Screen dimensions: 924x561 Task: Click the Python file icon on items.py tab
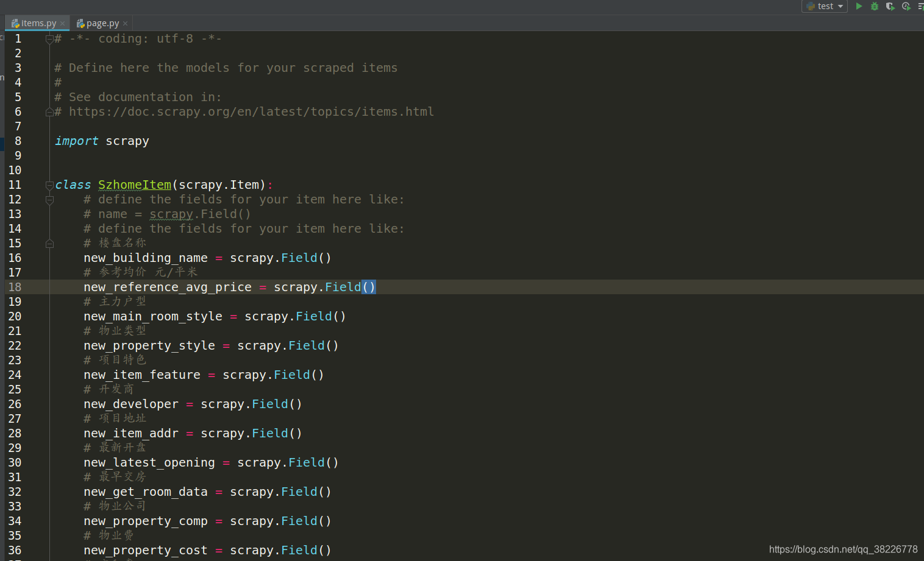[x=15, y=23]
